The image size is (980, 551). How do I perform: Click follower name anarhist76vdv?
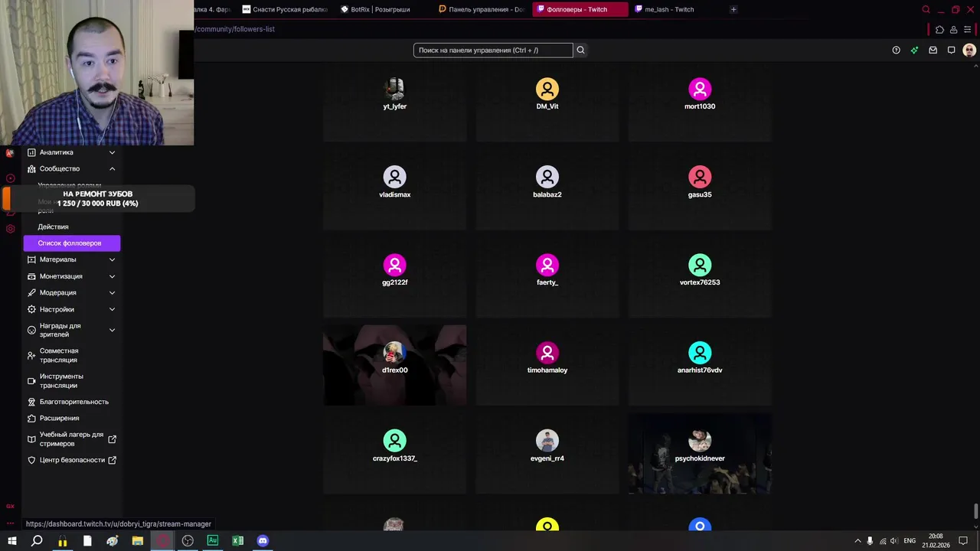(x=700, y=370)
